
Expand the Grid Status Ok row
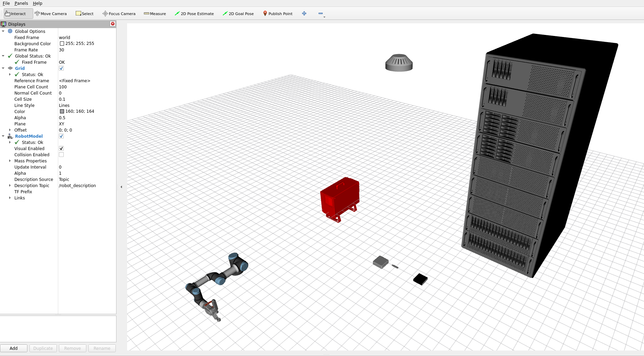click(x=10, y=74)
